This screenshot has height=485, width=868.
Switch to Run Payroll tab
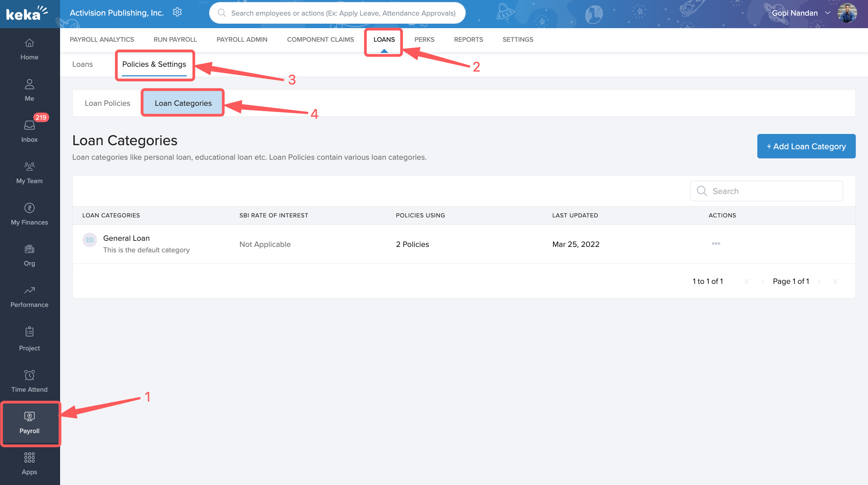coord(175,39)
